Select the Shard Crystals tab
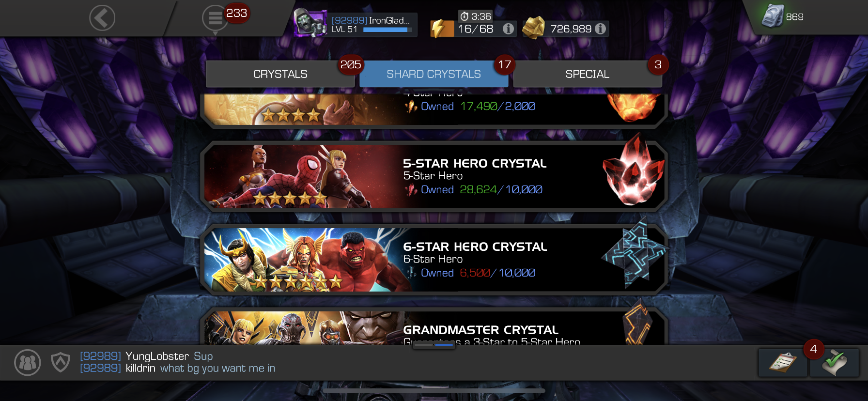This screenshot has width=868, height=401. [x=434, y=74]
